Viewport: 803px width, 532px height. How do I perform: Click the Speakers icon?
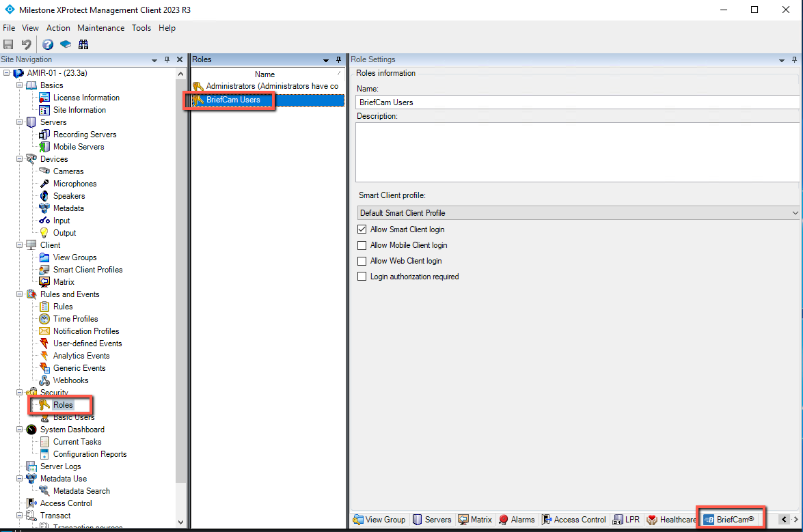44,196
